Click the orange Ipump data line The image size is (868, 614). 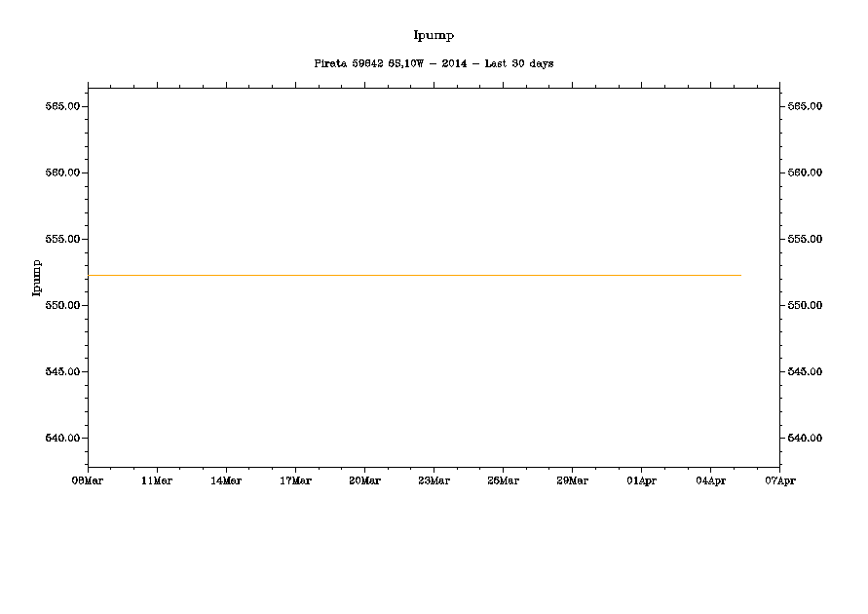(414, 276)
